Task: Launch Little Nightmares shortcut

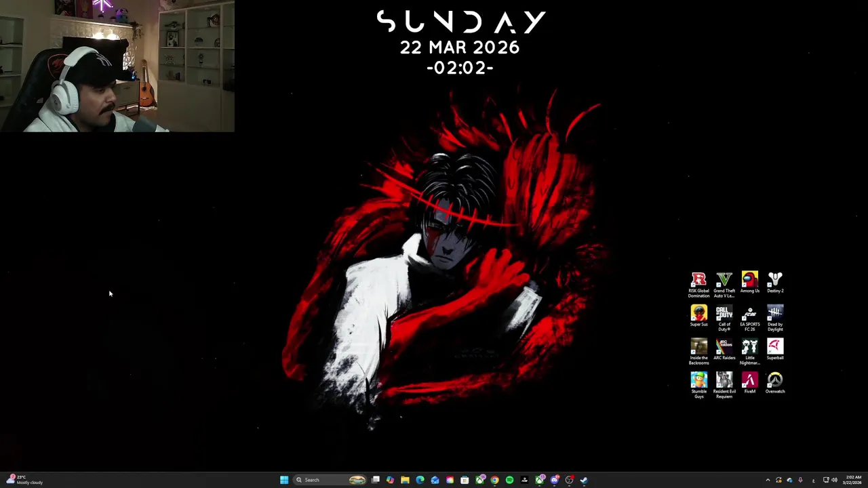Action: tap(749, 352)
